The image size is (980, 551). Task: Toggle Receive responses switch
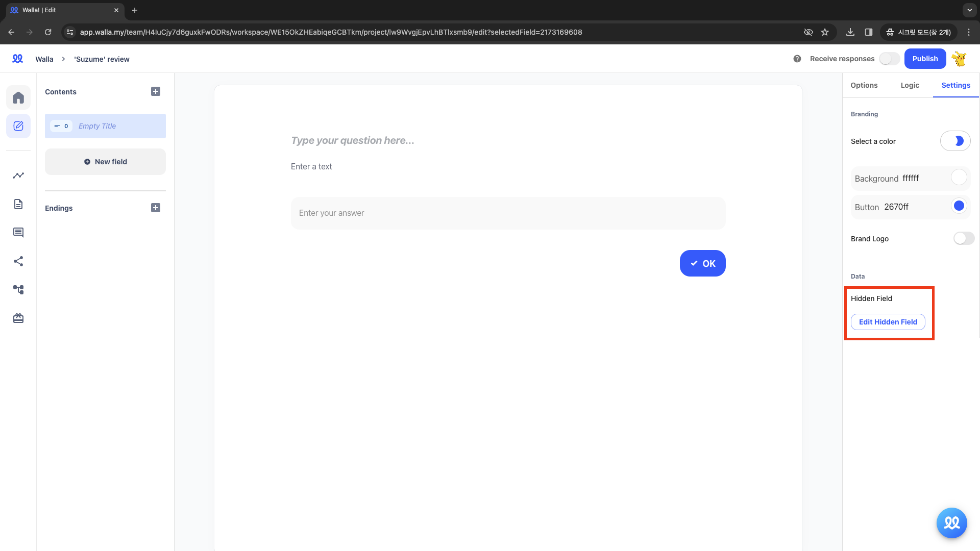889,59
